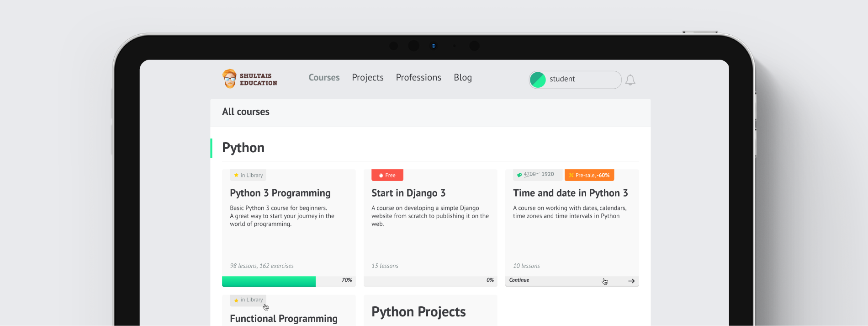
Task: Click the price tag icon on Time and date
Action: [x=519, y=175]
